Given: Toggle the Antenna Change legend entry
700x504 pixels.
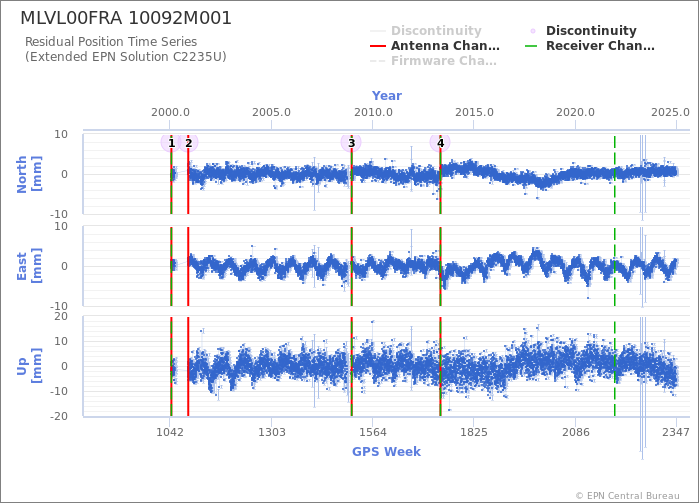Looking at the screenshot, I should (435, 46).
